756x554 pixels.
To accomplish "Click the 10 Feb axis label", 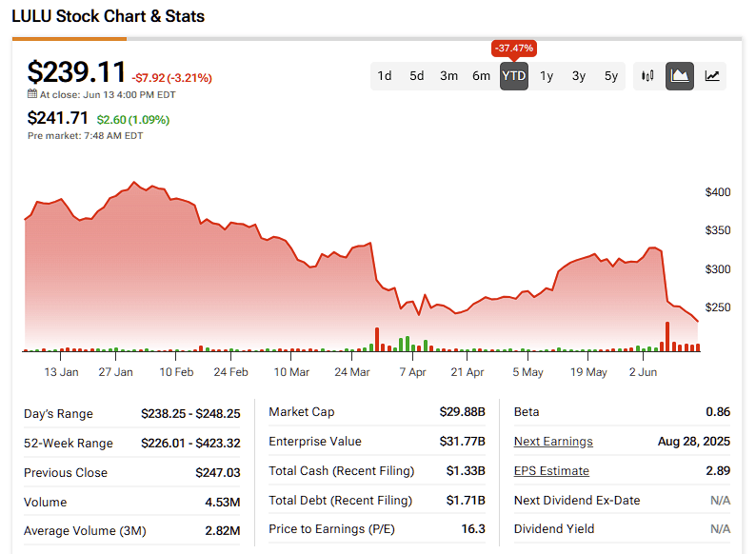I will [176, 372].
